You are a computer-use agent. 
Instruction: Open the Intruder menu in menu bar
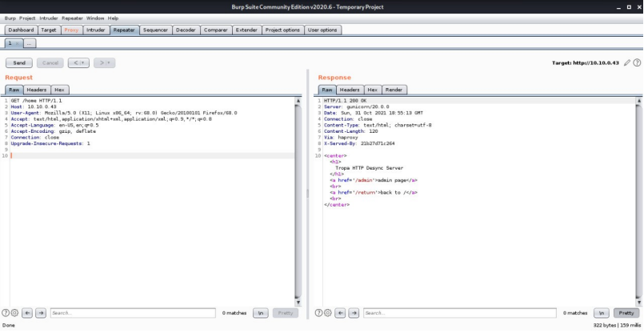(50, 18)
